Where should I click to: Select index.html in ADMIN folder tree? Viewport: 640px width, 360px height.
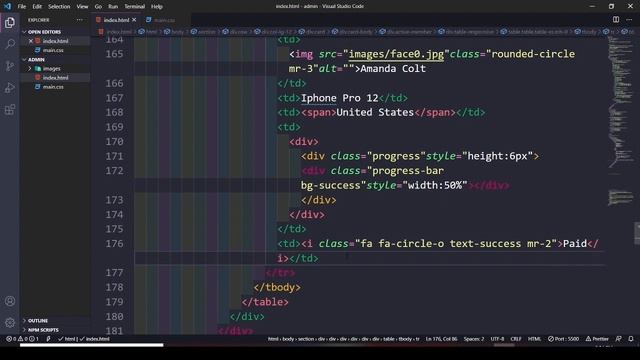tap(56, 78)
